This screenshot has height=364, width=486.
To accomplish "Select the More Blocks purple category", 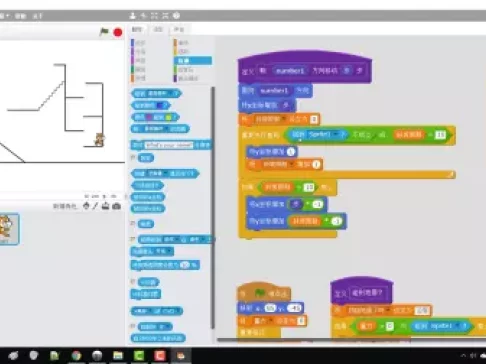I will pos(186,78).
